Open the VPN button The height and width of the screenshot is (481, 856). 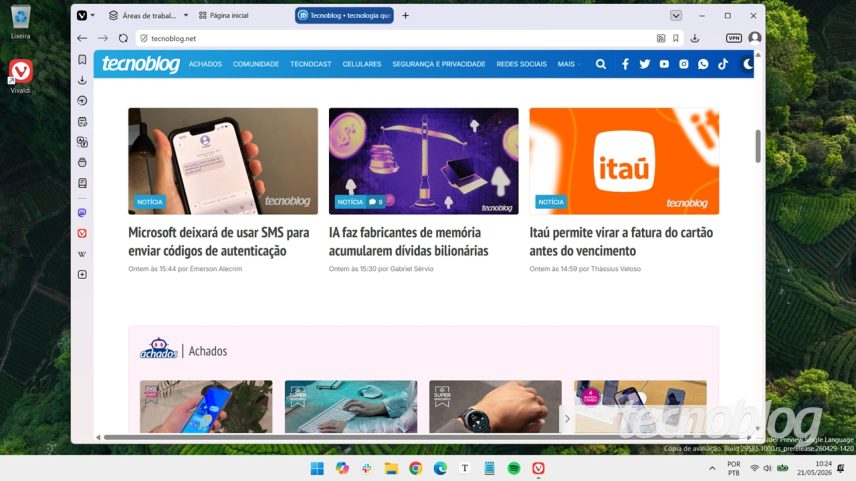point(733,38)
